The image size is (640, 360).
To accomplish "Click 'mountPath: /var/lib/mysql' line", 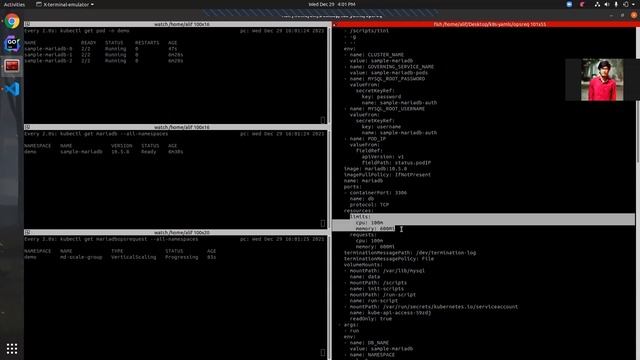I will click(387, 271).
